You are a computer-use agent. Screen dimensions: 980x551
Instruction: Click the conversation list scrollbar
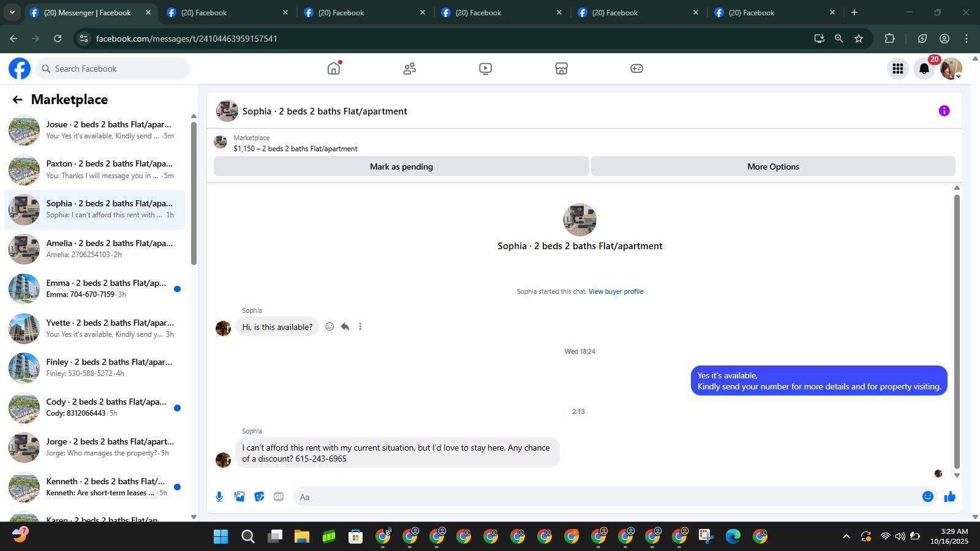click(194, 193)
